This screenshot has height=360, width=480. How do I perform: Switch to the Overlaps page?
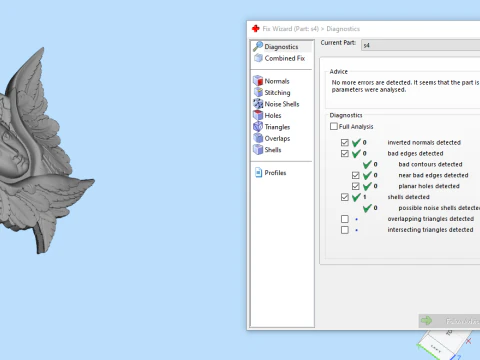coord(277,138)
